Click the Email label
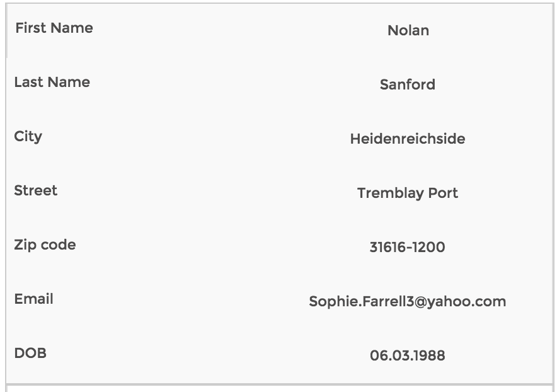This screenshot has width=557, height=392. [x=34, y=299]
